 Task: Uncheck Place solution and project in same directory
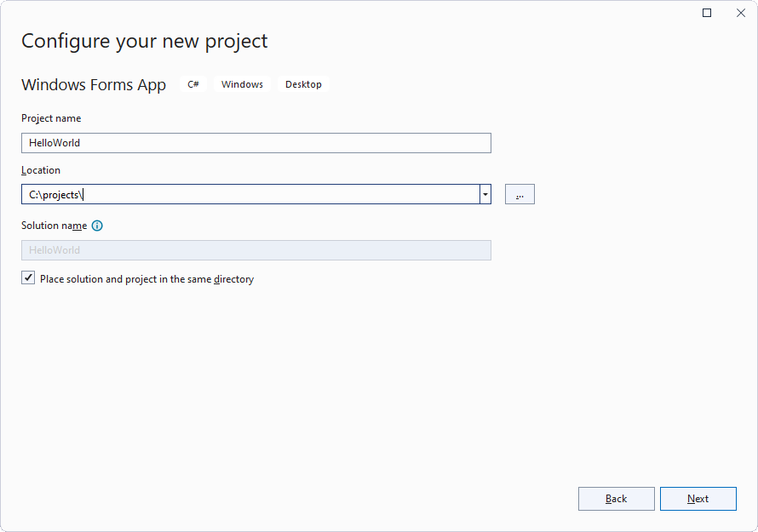click(x=28, y=277)
